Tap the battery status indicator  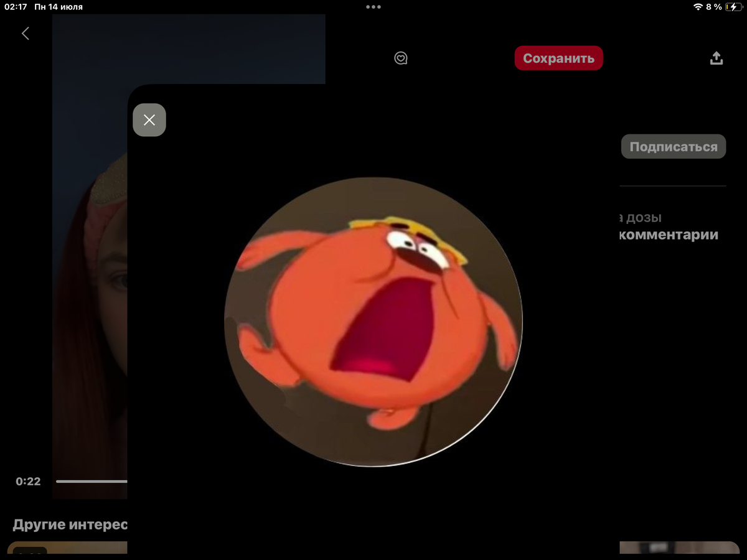(x=733, y=7)
